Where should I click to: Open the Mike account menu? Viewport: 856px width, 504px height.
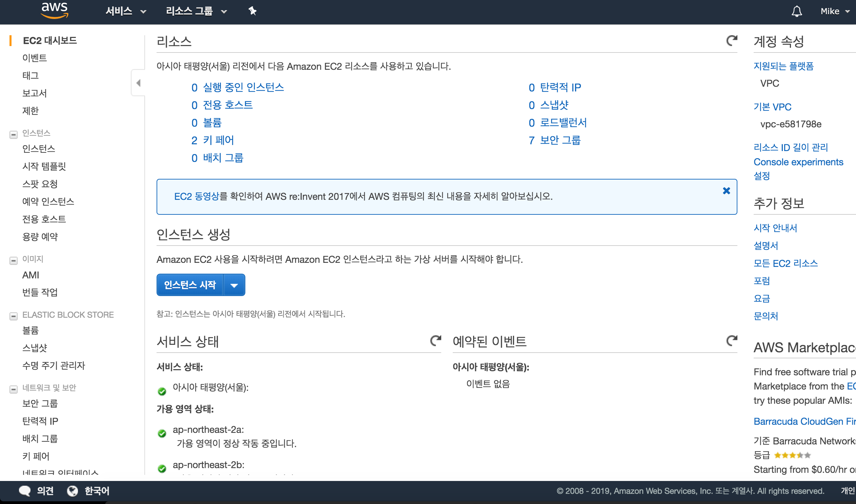tap(835, 11)
